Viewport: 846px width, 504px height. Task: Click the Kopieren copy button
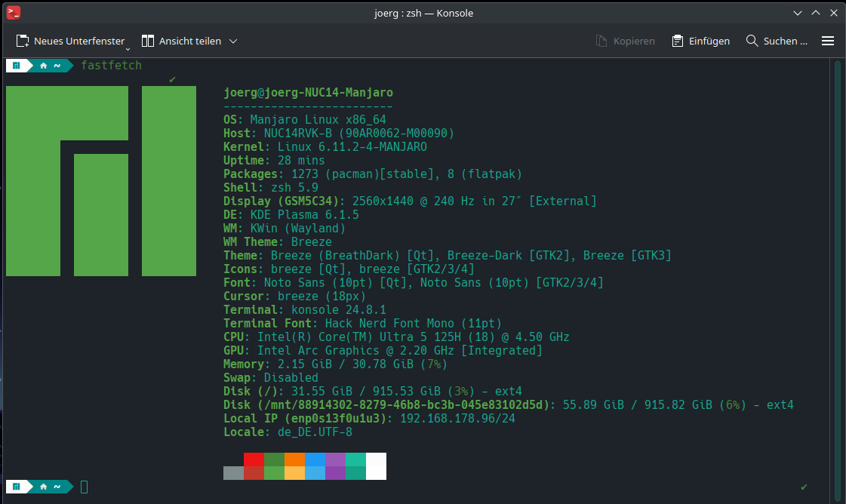626,41
